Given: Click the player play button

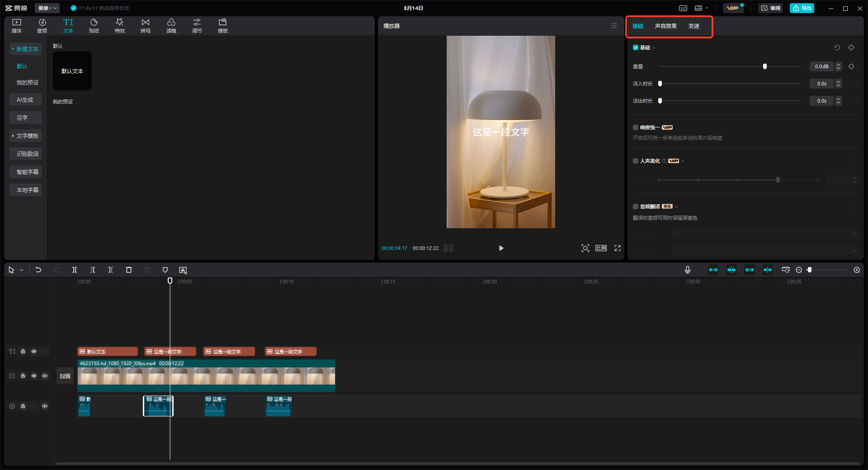Looking at the screenshot, I should (501, 248).
